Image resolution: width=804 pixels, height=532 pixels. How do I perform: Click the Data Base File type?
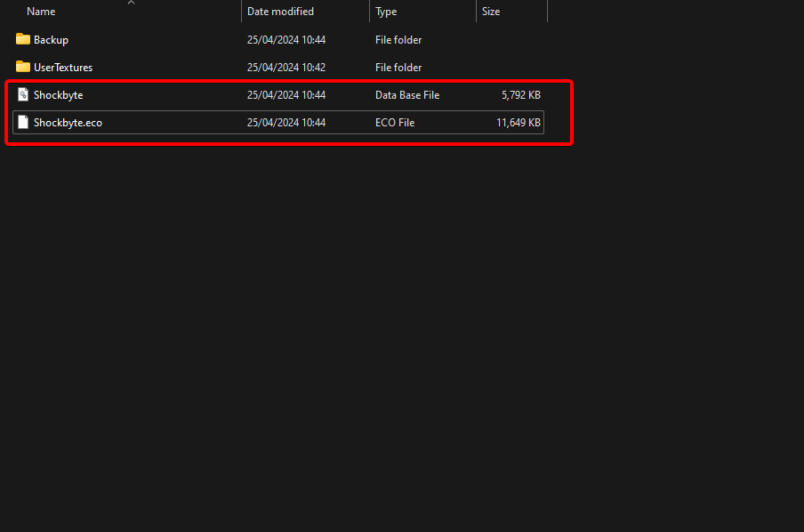(x=407, y=95)
